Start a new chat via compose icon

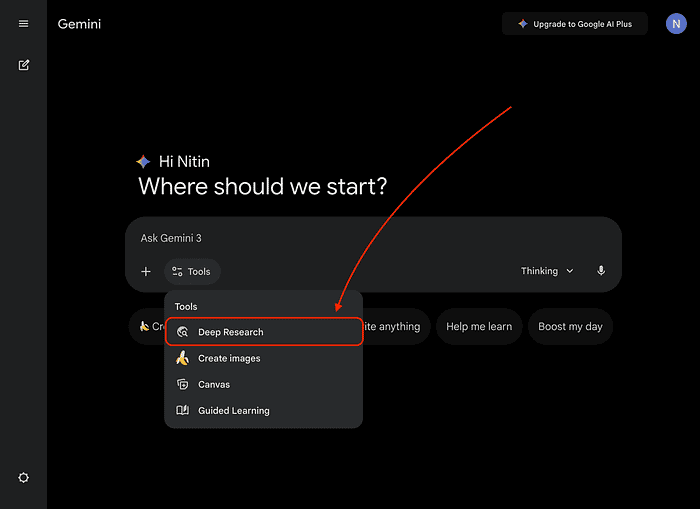(x=23, y=65)
